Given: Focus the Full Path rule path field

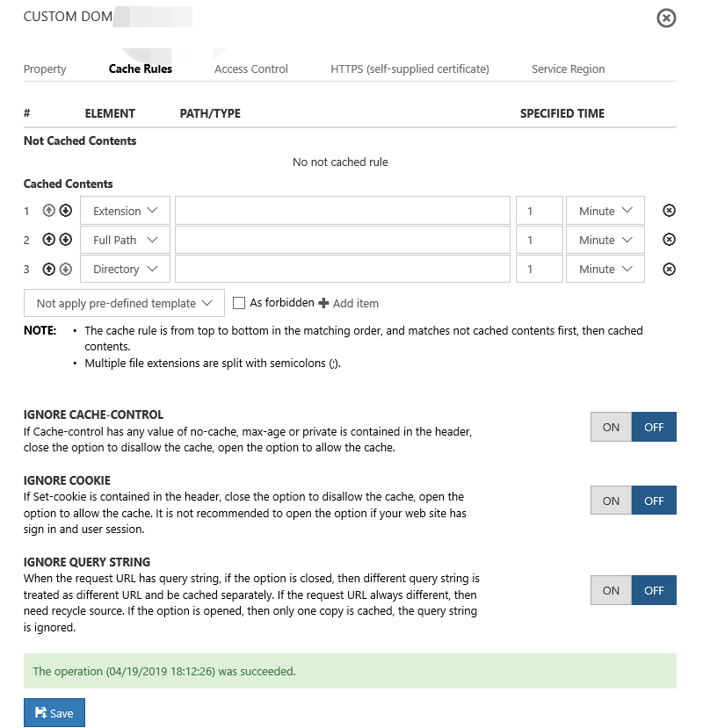Looking at the screenshot, I should pyautogui.click(x=343, y=240).
